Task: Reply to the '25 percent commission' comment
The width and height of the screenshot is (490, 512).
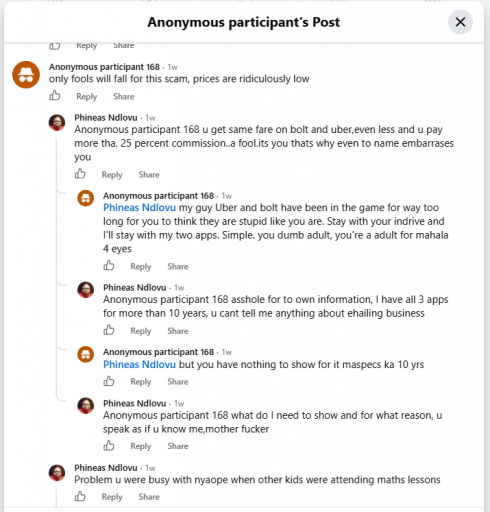Action: (112, 175)
